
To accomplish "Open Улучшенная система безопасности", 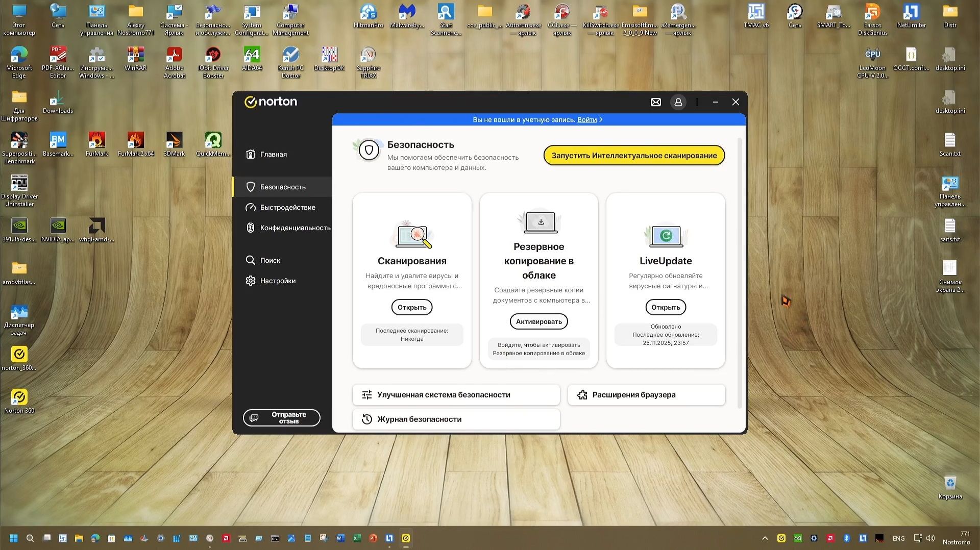I will click(456, 395).
